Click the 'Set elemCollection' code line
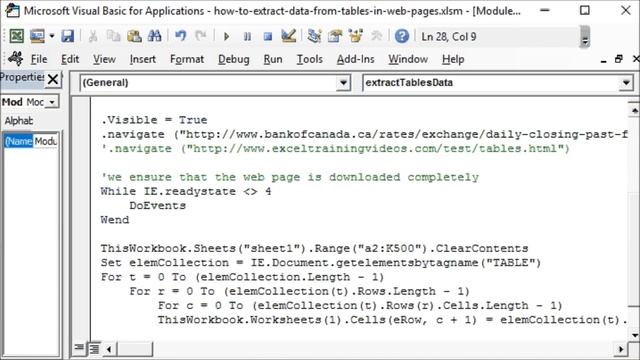This screenshot has width=640, height=360. pos(321,263)
